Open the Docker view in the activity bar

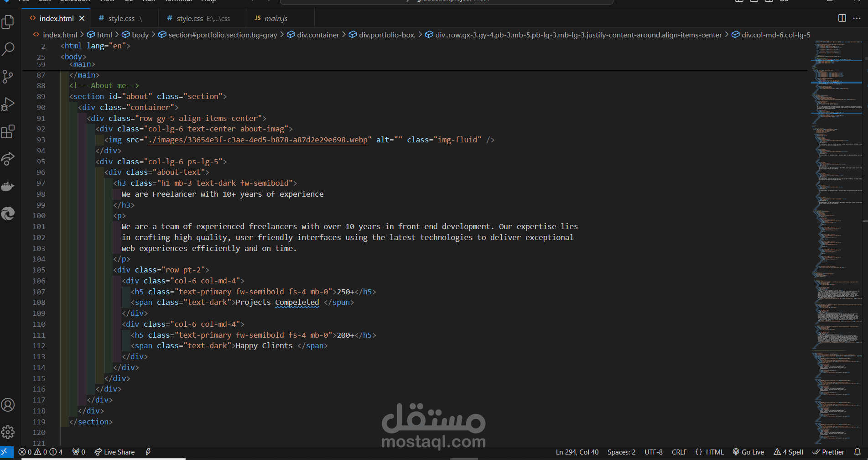pyautogui.click(x=8, y=186)
